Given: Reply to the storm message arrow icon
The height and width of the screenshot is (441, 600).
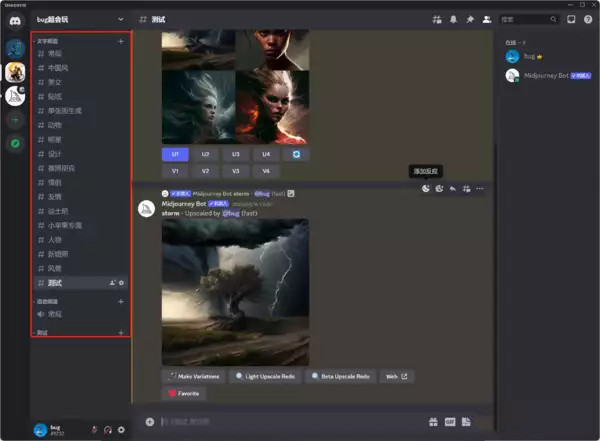Looking at the screenshot, I should pyautogui.click(x=453, y=188).
